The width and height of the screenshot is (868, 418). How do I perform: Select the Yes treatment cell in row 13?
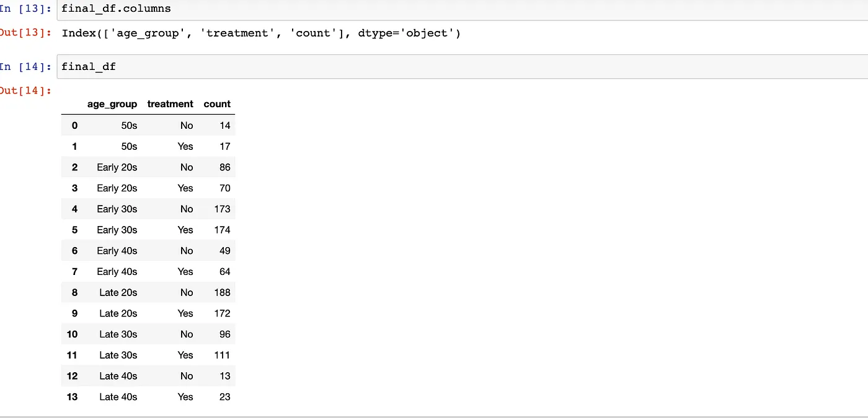tap(185, 397)
